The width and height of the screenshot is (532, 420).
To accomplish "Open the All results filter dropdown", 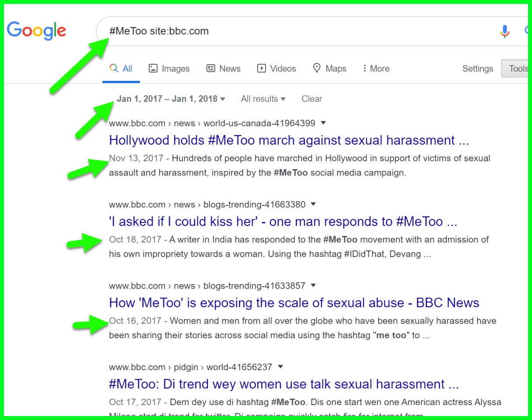I will [263, 99].
